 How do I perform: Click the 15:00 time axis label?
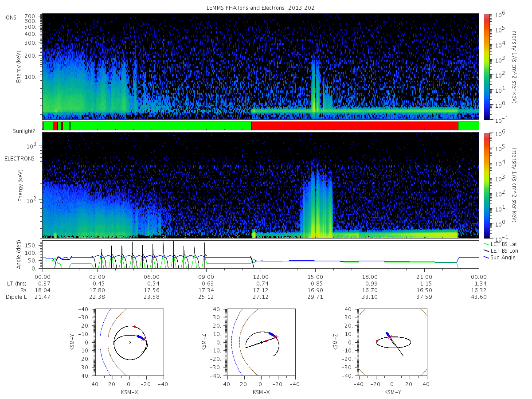315,276
